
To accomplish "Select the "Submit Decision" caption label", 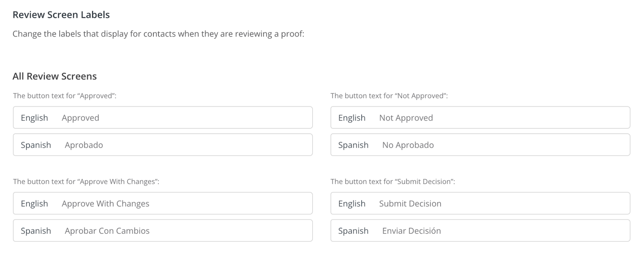I will tap(392, 182).
